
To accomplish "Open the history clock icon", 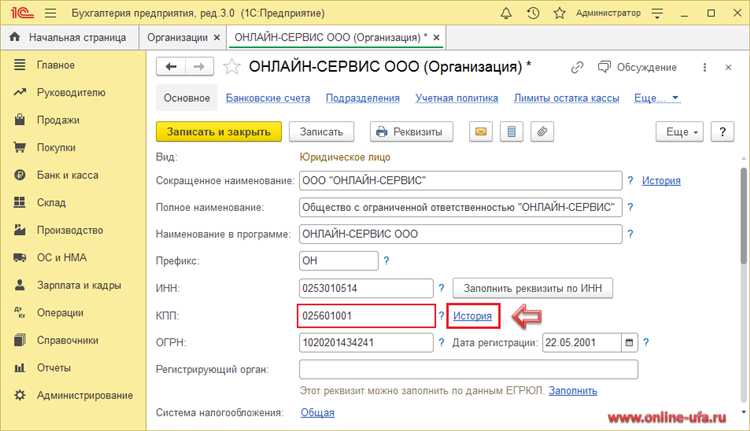I will [x=533, y=13].
